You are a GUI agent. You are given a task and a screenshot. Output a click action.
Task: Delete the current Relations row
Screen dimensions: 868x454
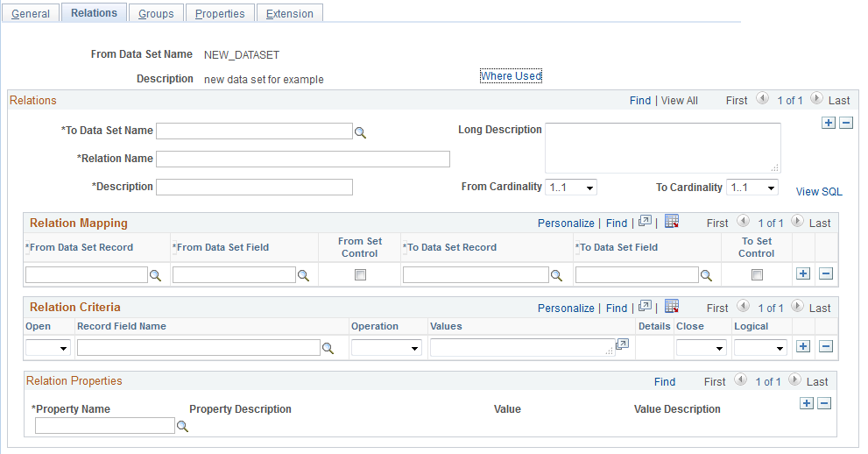click(x=846, y=123)
